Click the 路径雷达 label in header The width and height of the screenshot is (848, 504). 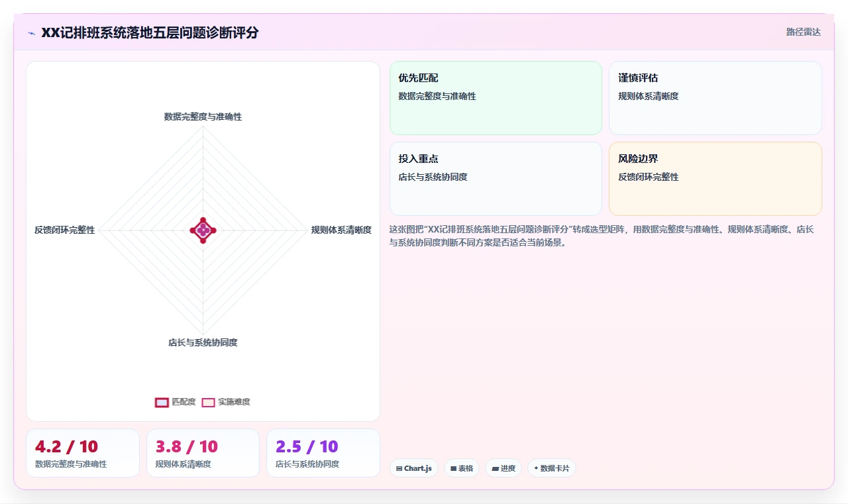(x=804, y=32)
